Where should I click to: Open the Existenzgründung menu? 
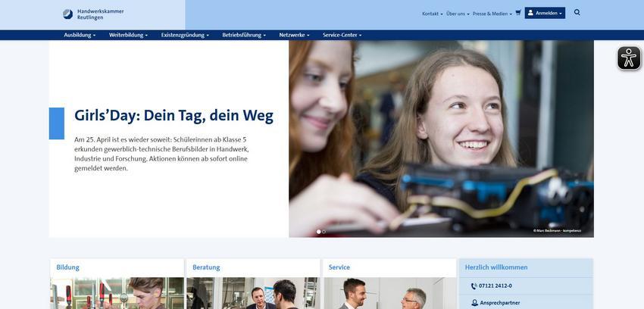coord(185,35)
